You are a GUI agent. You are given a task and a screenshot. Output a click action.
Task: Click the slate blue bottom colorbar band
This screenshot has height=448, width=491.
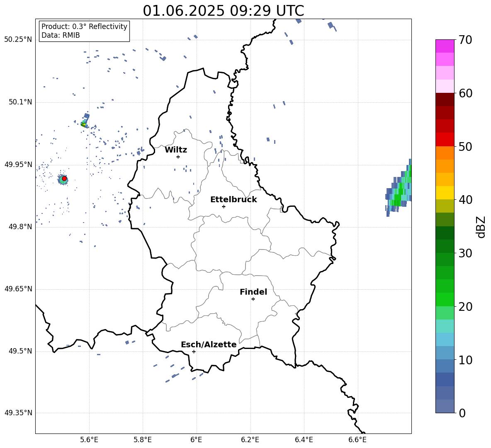445,406
